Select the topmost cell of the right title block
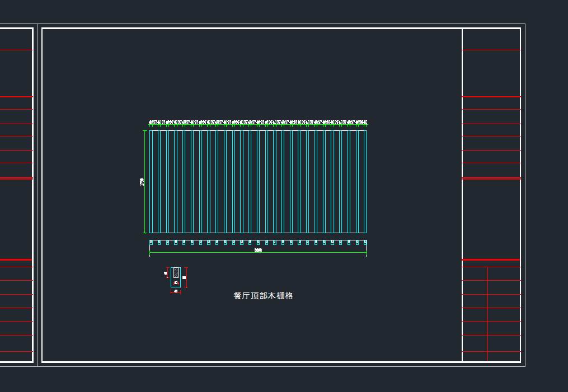Viewport: 568px width, 392px height. (491, 39)
